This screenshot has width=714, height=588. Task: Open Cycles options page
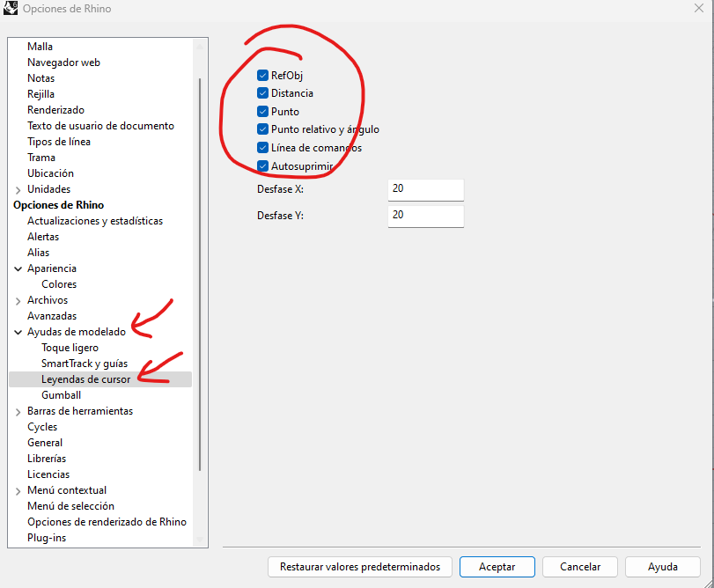tap(42, 427)
